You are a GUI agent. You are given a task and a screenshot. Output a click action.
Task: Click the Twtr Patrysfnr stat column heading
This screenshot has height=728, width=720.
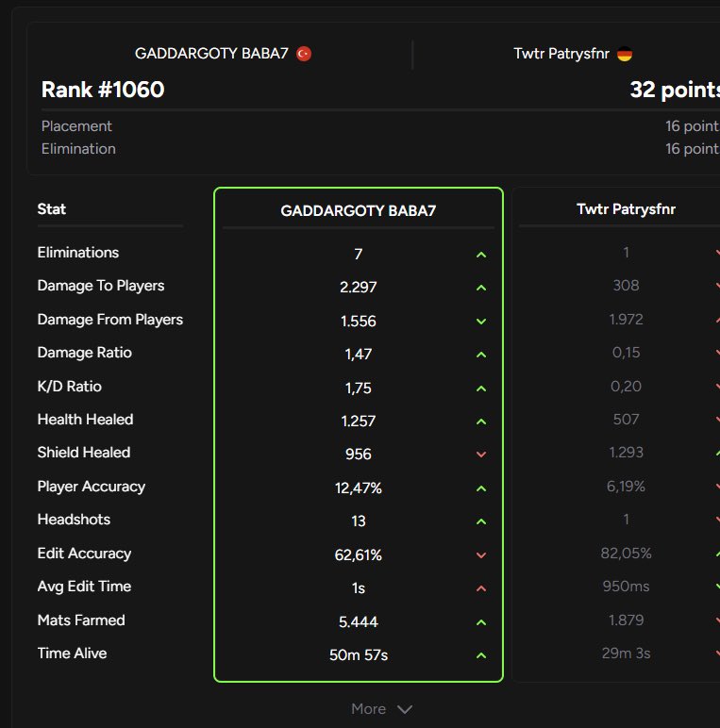point(626,209)
